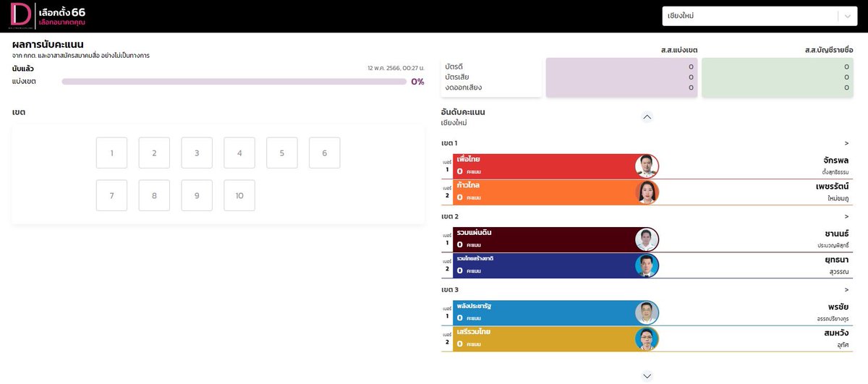Select constituency box 2
Screen dimensions: 868x384
tap(154, 153)
